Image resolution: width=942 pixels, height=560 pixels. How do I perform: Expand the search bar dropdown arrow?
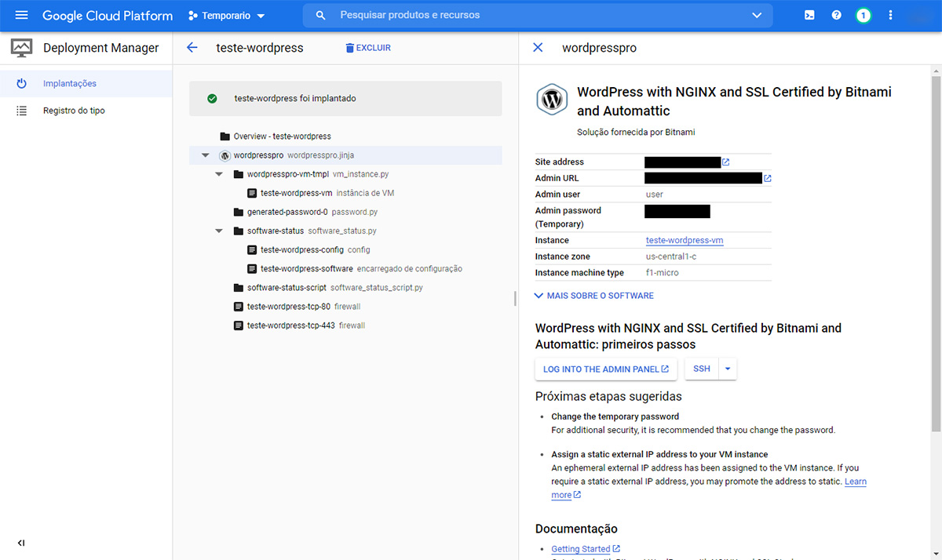(757, 15)
